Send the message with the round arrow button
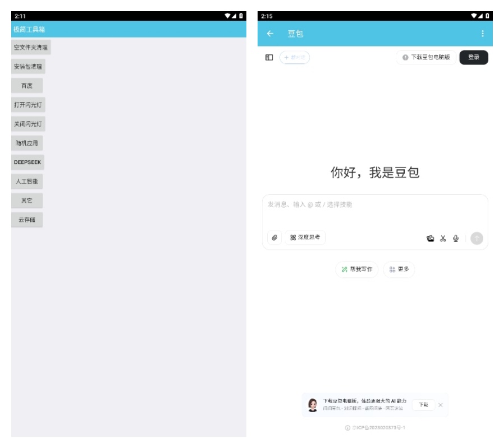This screenshot has width=504, height=448. (x=477, y=239)
